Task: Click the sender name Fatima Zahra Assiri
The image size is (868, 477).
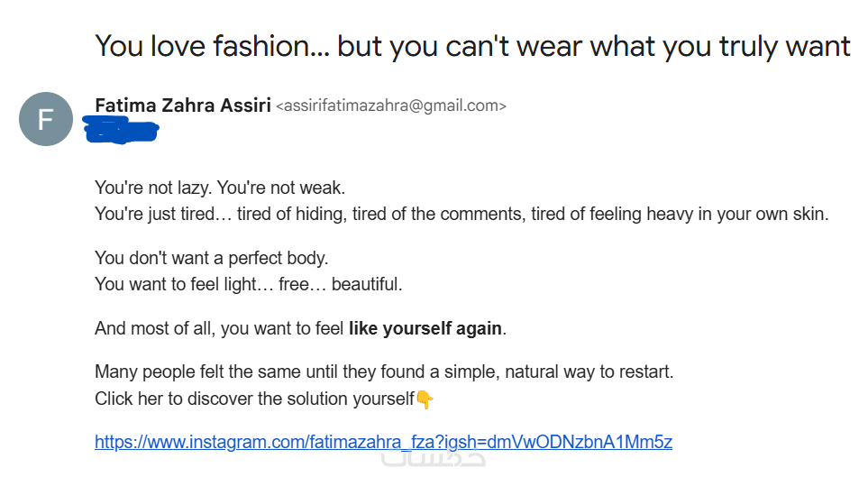Action: point(182,105)
